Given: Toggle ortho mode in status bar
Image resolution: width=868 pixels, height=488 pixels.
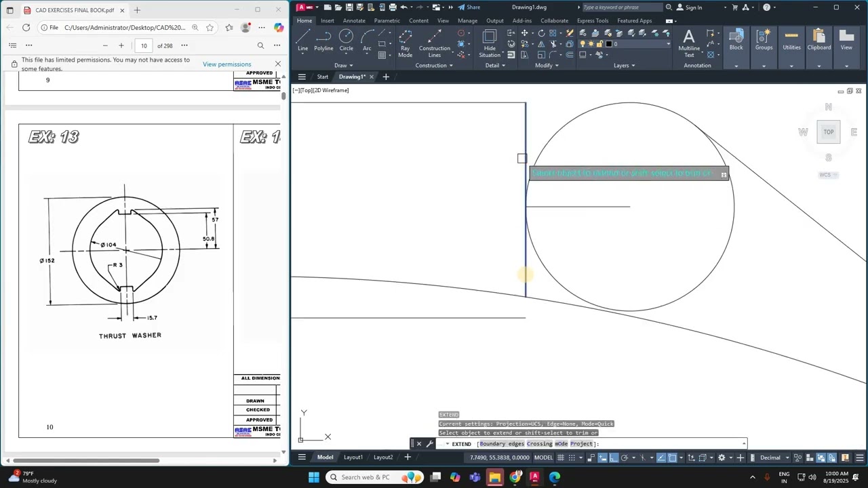Looking at the screenshot, I should (x=613, y=457).
